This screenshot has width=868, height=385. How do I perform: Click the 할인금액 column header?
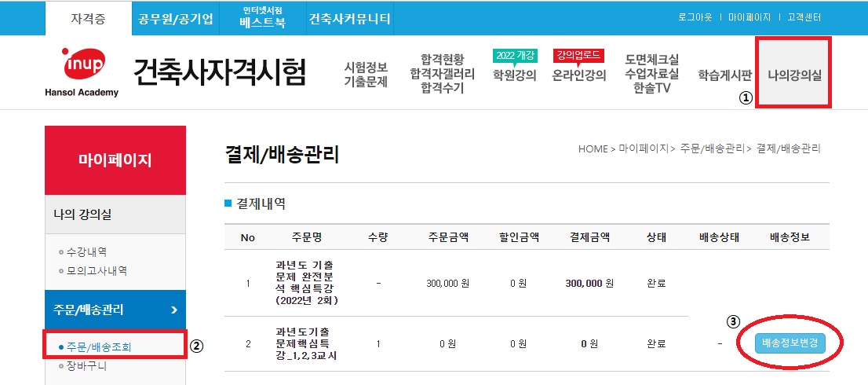[x=519, y=237]
